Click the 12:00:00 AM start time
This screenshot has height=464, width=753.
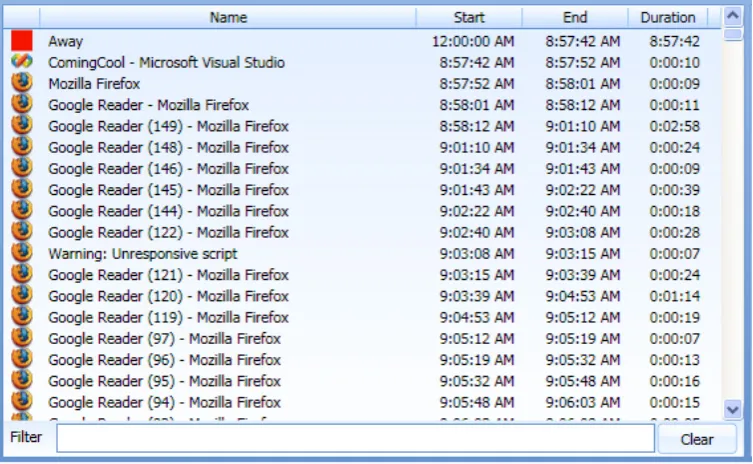tap(473, 41)
